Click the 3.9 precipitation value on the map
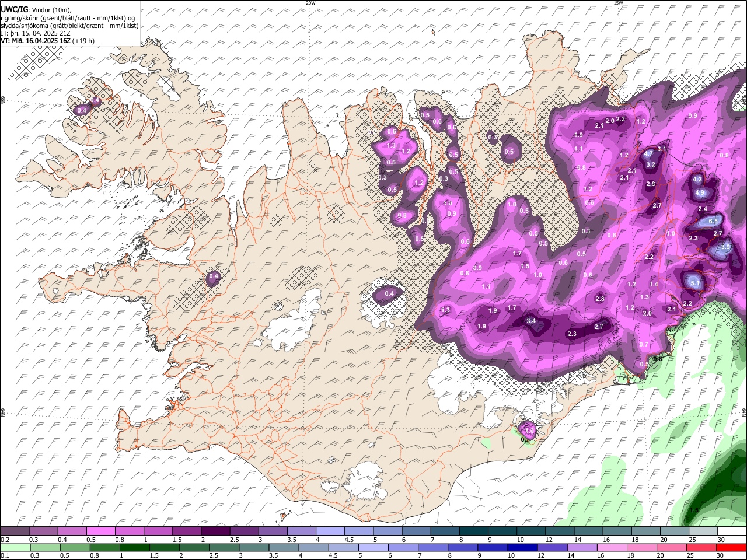 tap(725, 247)
